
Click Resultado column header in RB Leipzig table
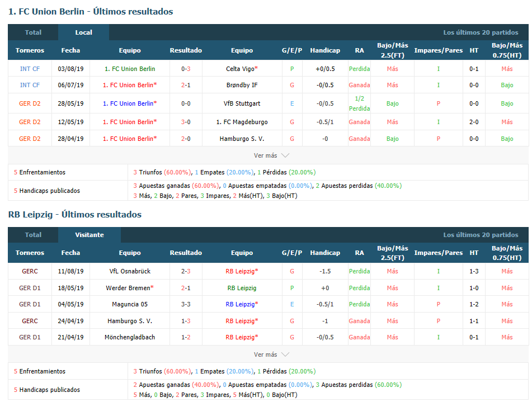coord(186,253)
